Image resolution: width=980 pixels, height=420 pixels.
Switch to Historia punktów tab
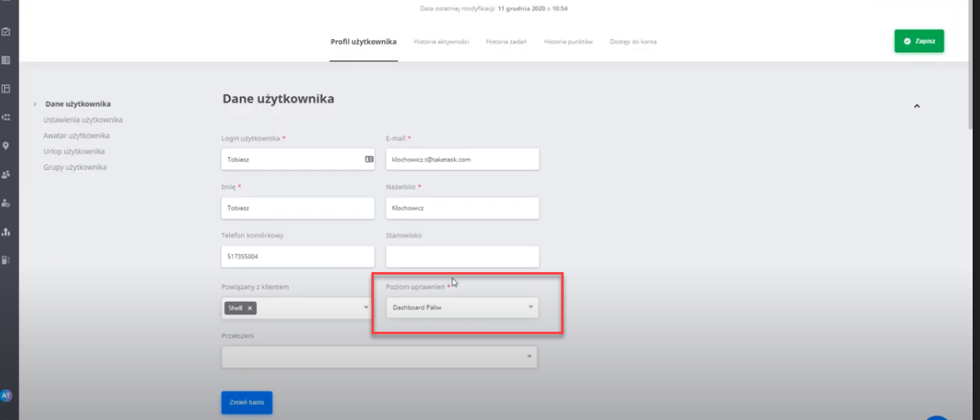tap(569, 42)
